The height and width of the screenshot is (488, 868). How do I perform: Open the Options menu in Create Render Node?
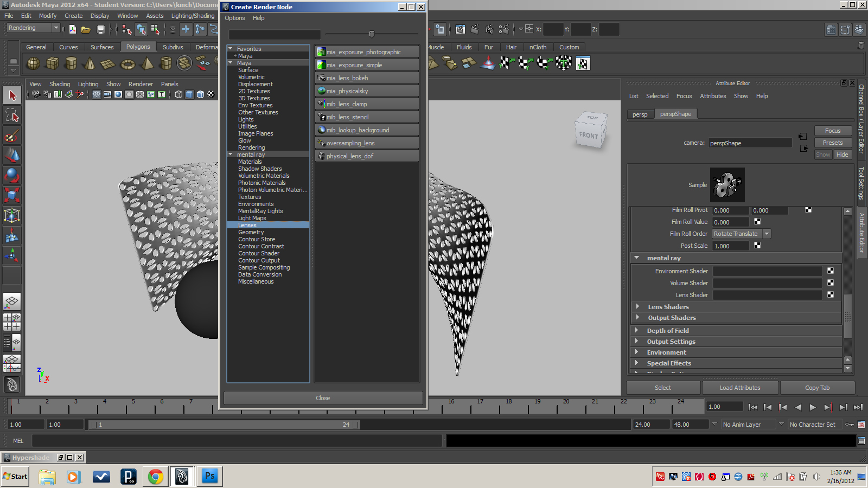234,18
